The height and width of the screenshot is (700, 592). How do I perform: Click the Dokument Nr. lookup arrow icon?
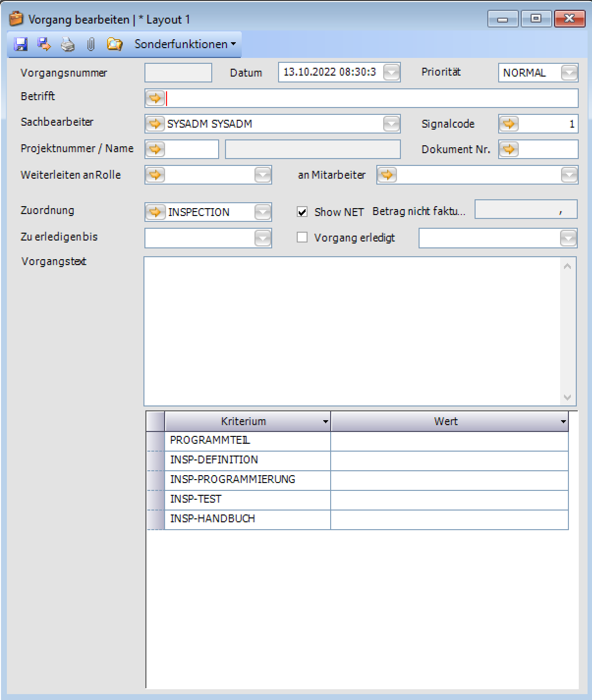click(x=509, y=149)
